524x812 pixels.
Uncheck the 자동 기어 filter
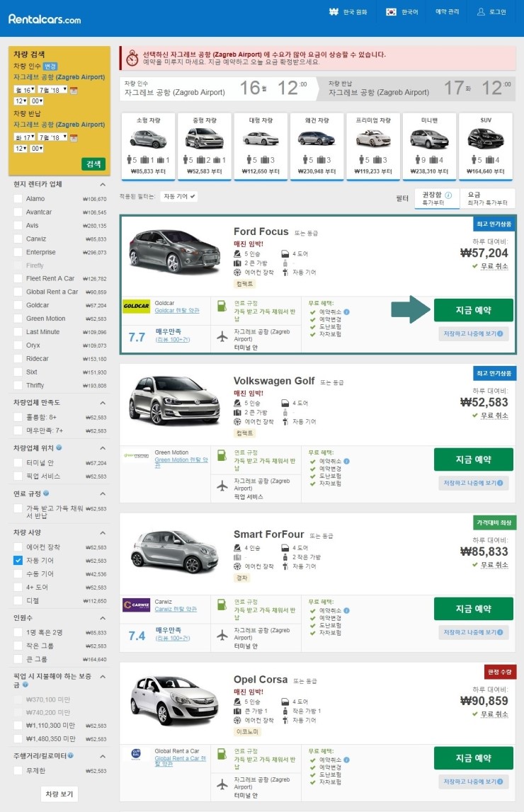pos(18,560)
